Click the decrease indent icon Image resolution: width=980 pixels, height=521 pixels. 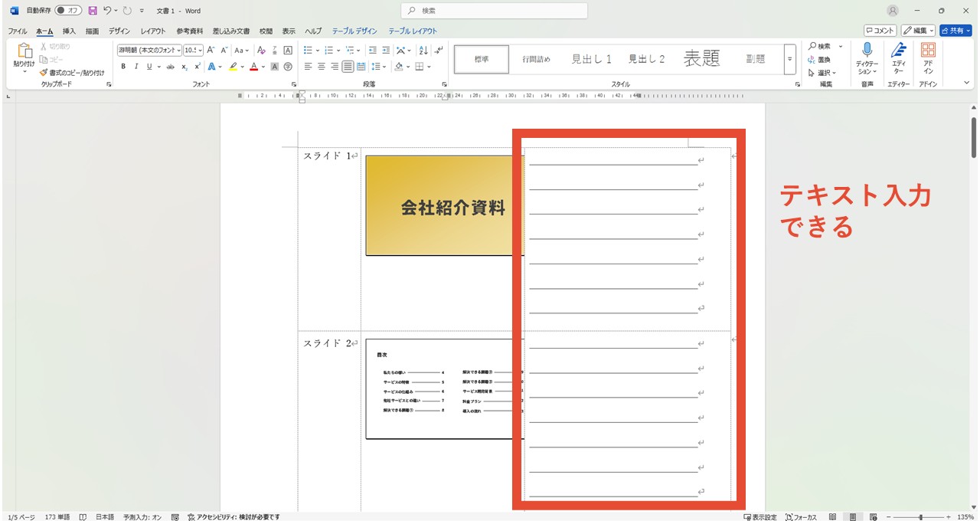click(373, 50)
